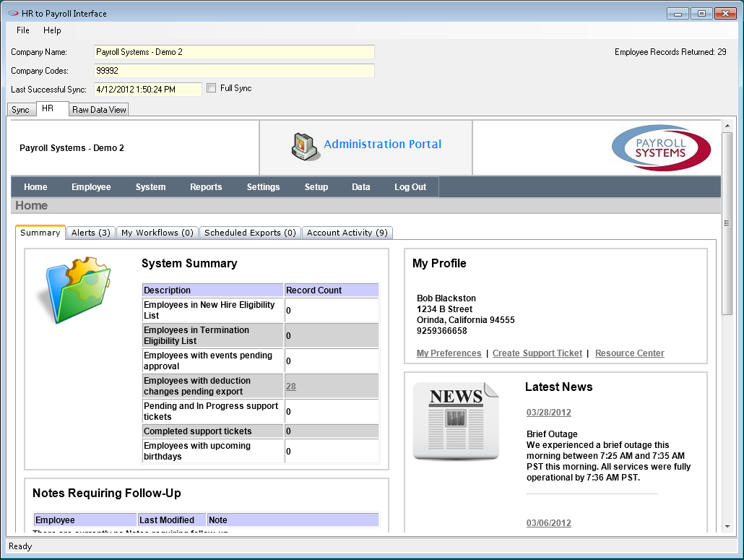Click the Record Count column header
The image size is (744, 560).
coord(332,290)
